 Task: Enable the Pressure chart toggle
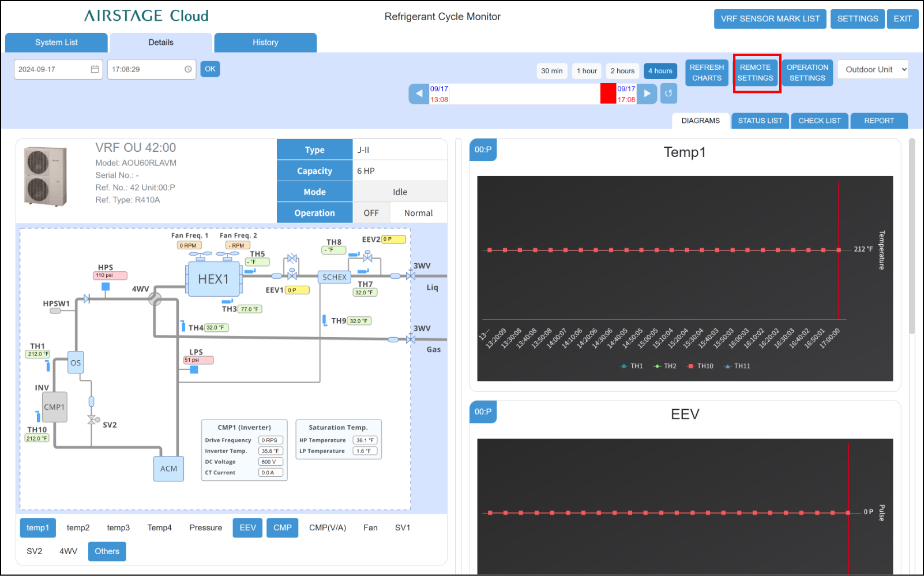pos(205,528)
